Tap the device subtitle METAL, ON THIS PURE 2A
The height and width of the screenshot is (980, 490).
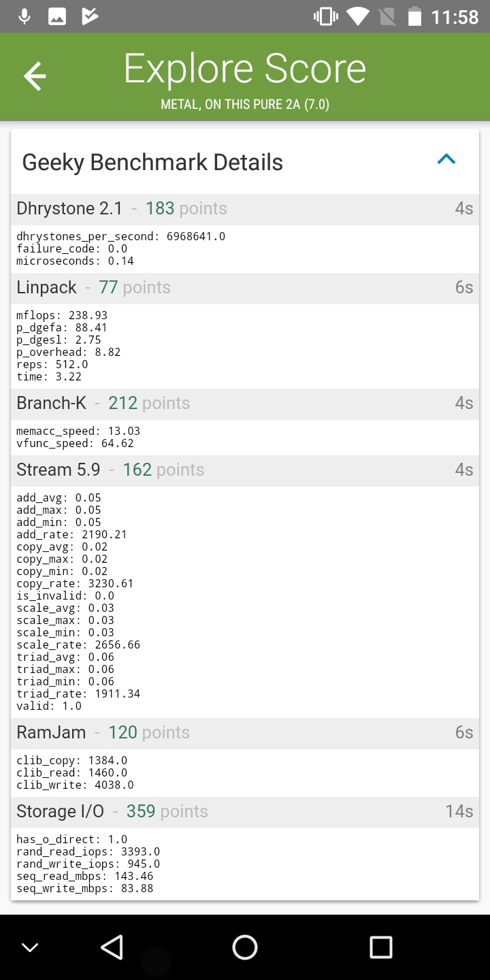245,105
